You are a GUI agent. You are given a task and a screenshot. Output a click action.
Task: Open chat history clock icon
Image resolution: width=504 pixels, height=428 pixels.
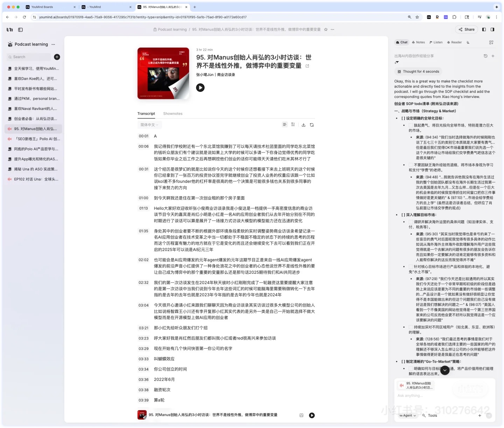click(x=485, y=56)
